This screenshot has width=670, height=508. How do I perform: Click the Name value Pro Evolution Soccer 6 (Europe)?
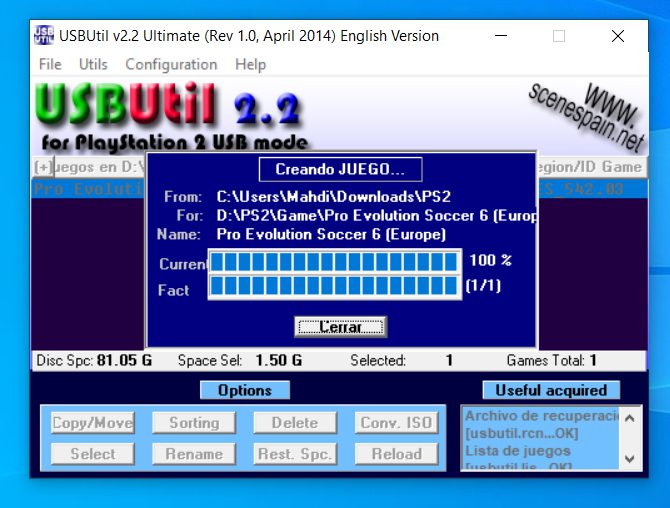(x=331, y=234)
